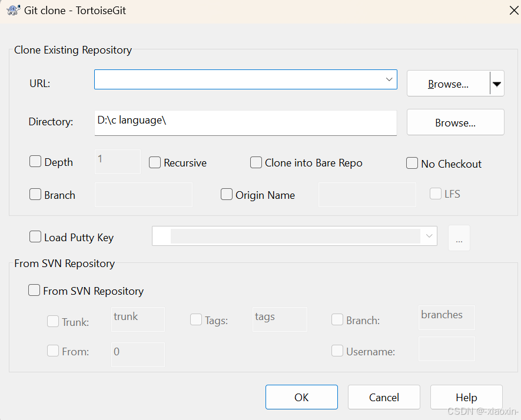521x420 pixels.
Task: Click the tags text field
Action: 280,319
